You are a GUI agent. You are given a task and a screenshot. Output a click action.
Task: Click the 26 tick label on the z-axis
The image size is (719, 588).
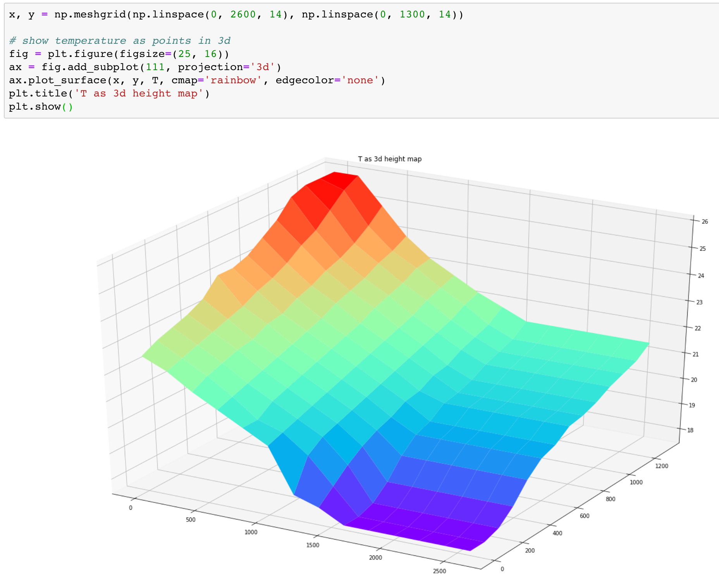click(705, 222)
